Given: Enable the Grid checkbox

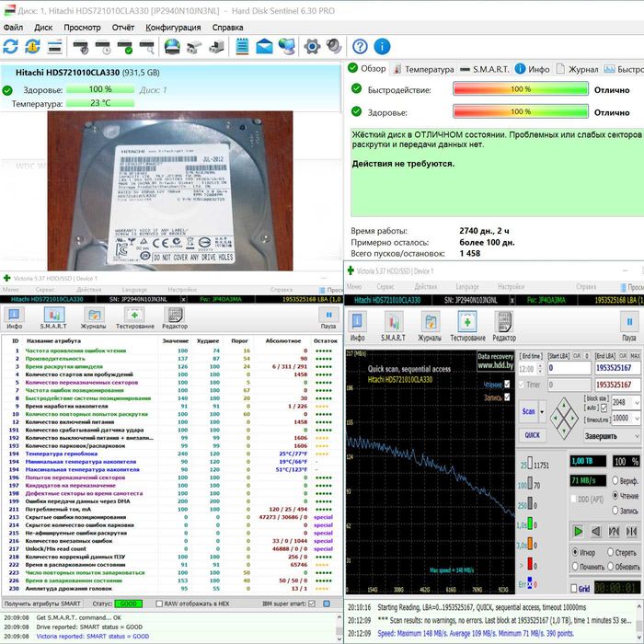Looking at the screenshot, I should 574,589.
